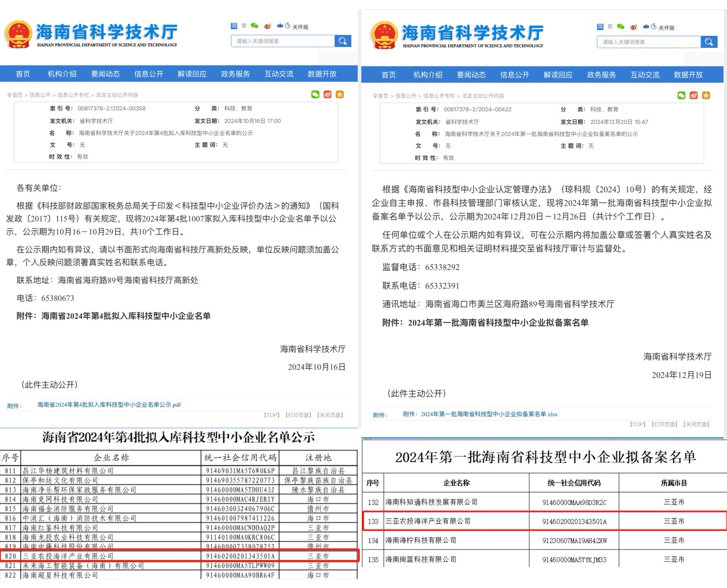727x588 pixels.
Task: Select 数据开放 in the left navigation bar
Action: [322, 74]
